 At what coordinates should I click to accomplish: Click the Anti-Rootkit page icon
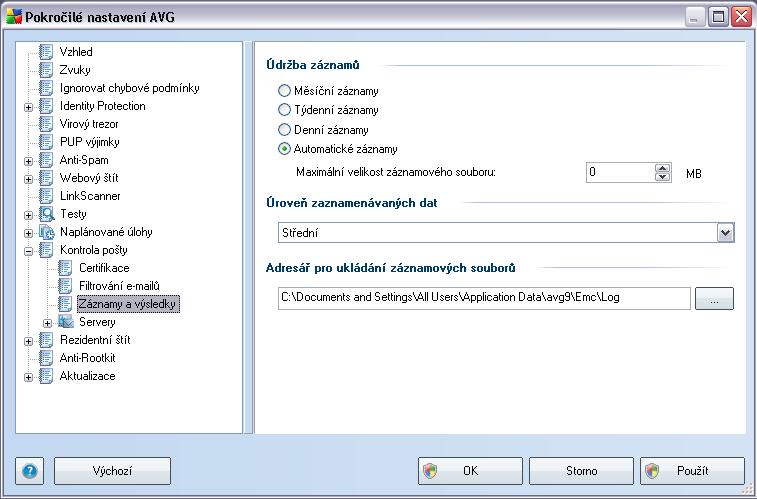point(46,358)
